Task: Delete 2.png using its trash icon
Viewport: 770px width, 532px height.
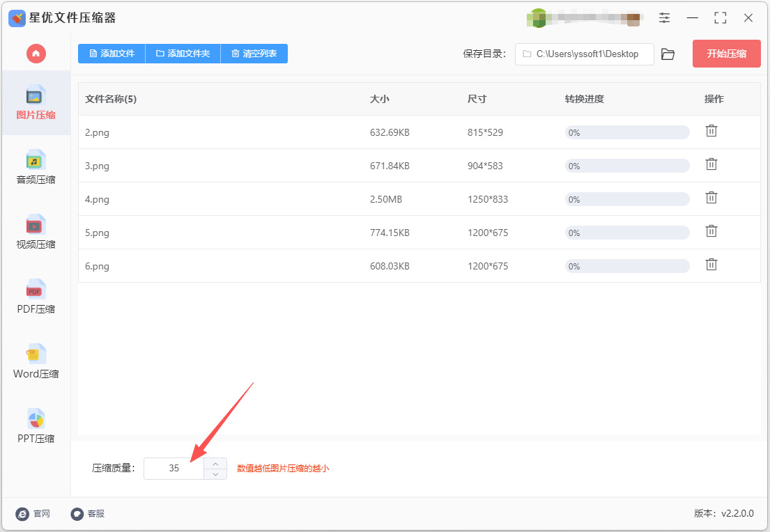Action: pos(711,131)
